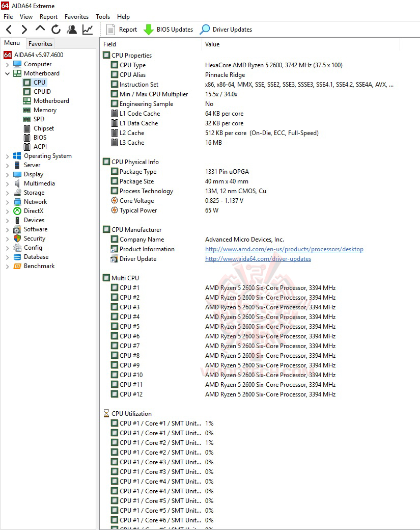The width and height of the screenshot is (420, 530).
Task: Select the Chipset icon in tree
Action: coord(27,128)
